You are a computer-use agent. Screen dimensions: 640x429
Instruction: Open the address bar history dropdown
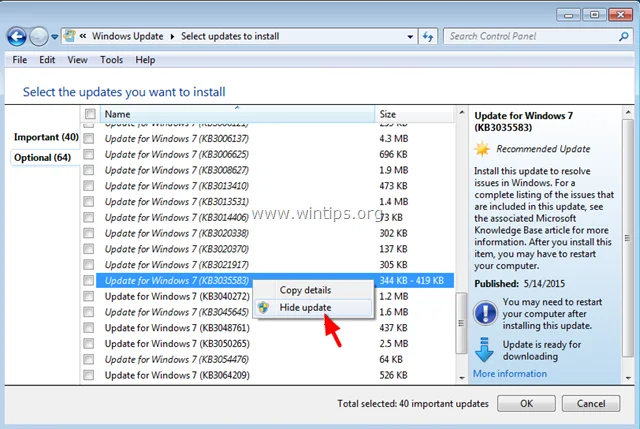click(x=411, y=37)
